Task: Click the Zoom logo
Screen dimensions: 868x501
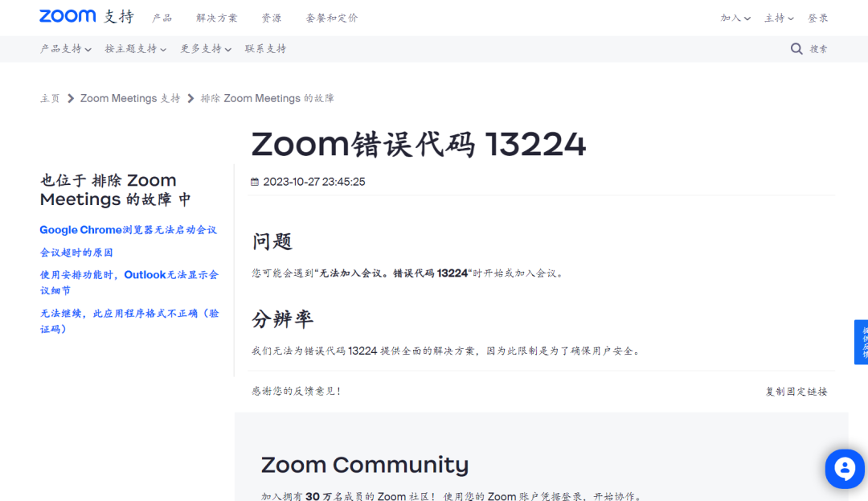Action: coord(68,16)
